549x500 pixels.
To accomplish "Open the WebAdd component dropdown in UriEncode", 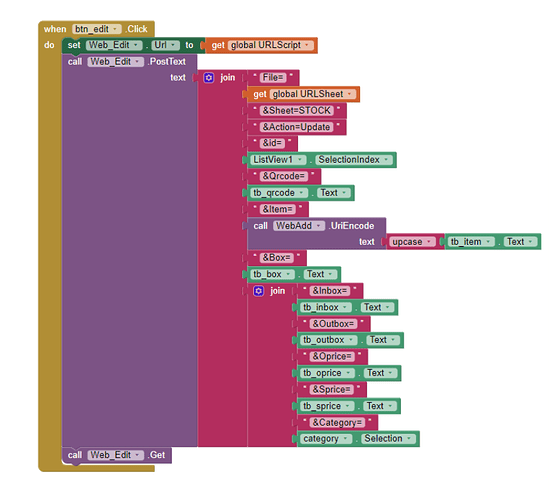I will click(x=299, y=226).
